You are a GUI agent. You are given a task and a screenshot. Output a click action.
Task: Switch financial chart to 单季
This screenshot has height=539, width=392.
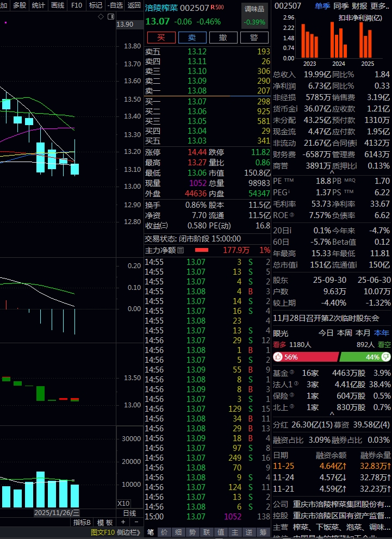322,6
